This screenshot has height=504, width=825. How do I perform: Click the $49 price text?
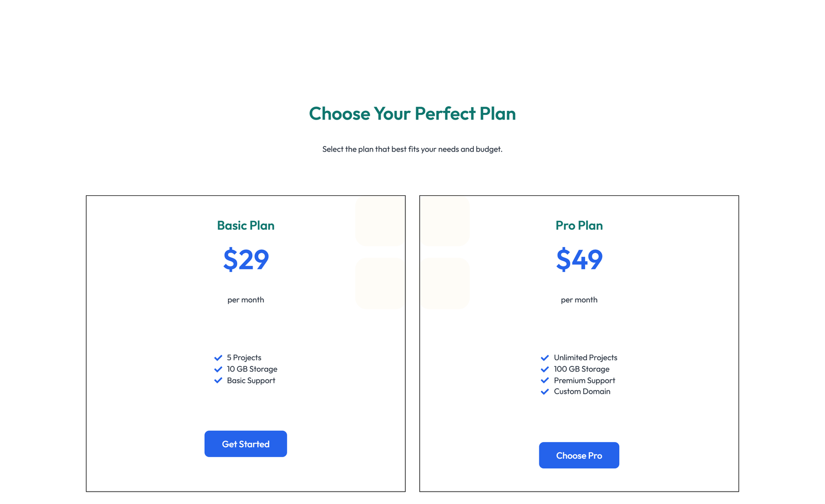[x=579, y=260]
